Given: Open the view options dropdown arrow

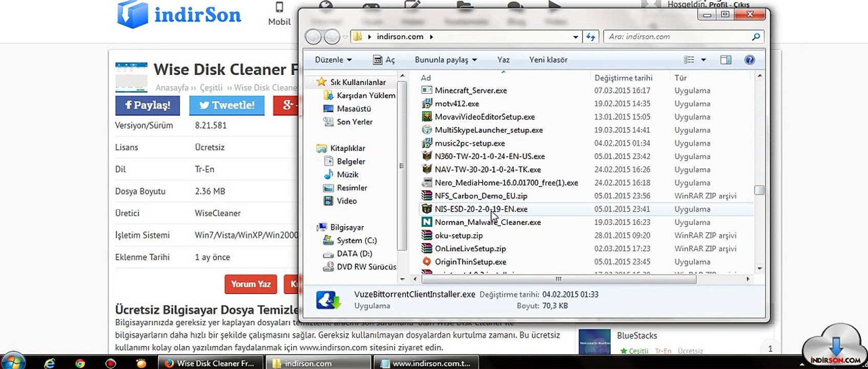Looking at the screenshot, I should tap(704, 60).
